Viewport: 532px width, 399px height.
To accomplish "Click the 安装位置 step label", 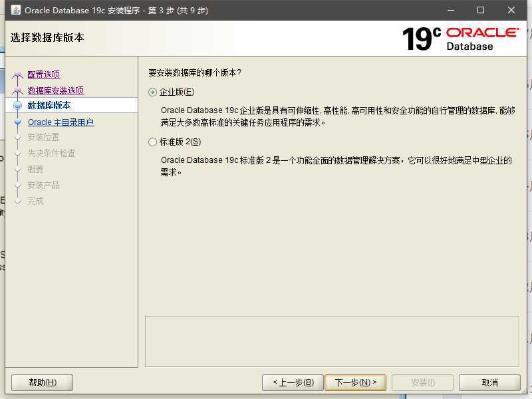I will point(43,138).
